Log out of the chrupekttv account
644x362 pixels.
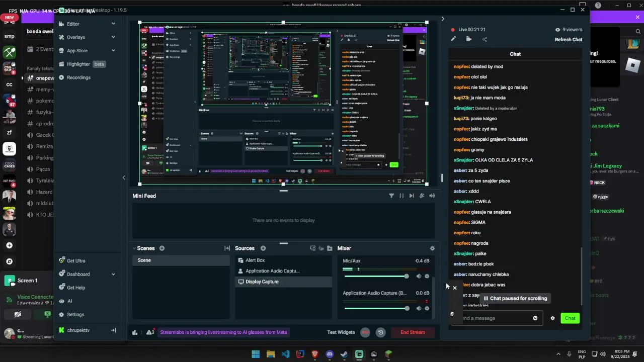click(113, 330)
